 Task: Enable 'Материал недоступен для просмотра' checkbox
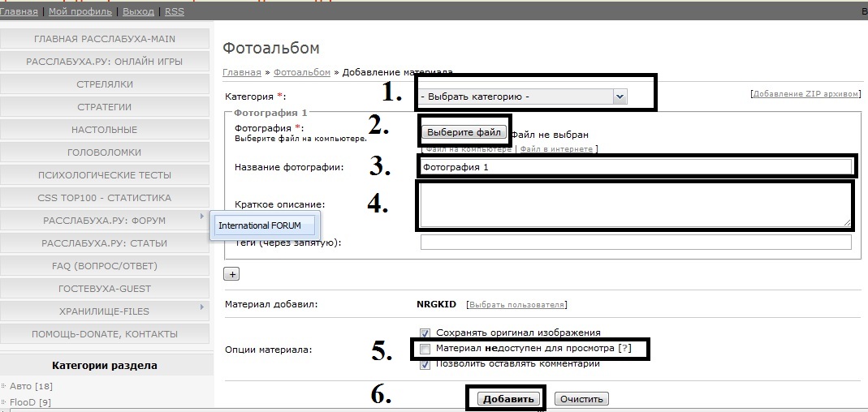(x=425, y=349)
